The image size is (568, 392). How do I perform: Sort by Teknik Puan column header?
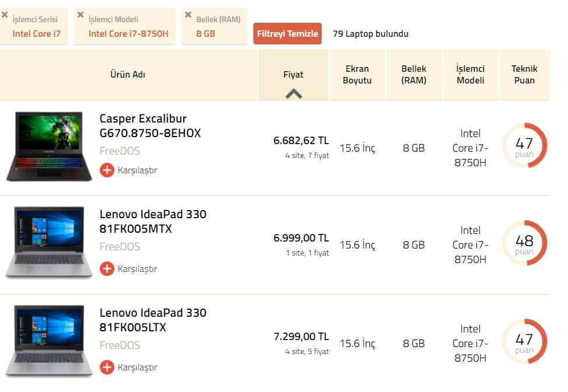[525, 75]
